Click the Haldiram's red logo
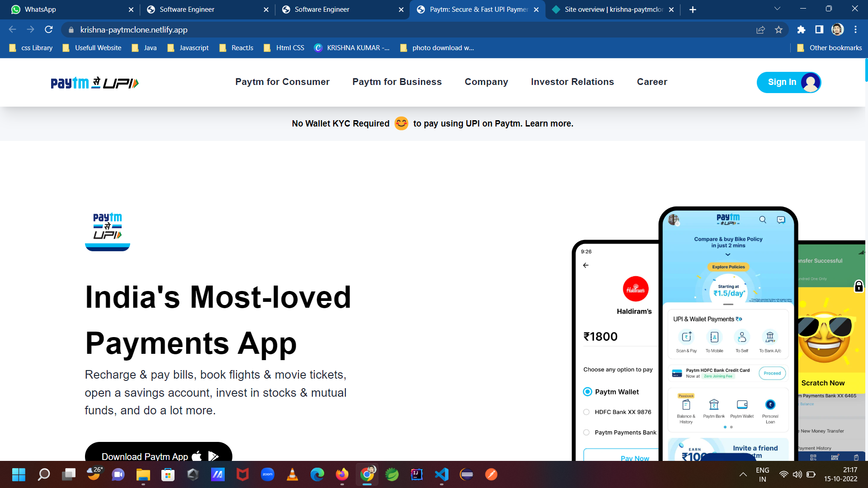 [636, 289]
